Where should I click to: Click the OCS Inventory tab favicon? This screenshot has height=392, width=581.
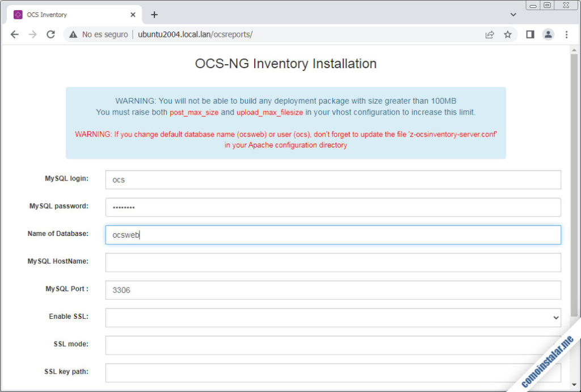pos(17,14)
